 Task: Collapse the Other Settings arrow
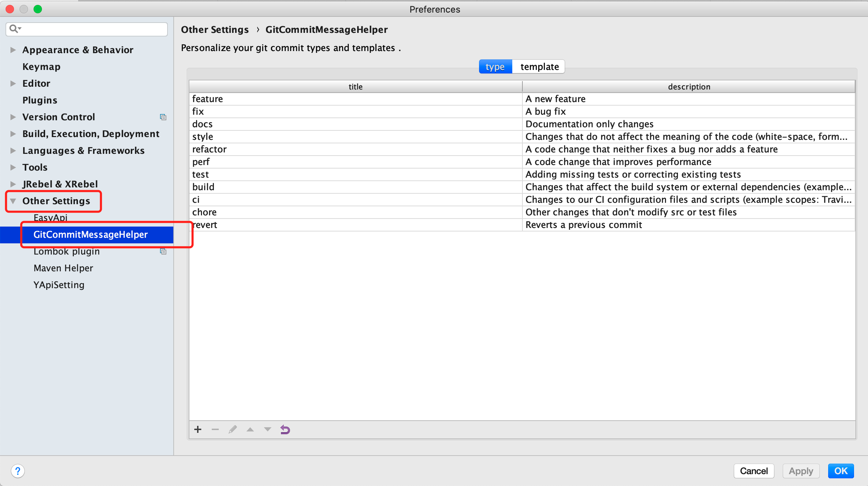tap(13, 201)
